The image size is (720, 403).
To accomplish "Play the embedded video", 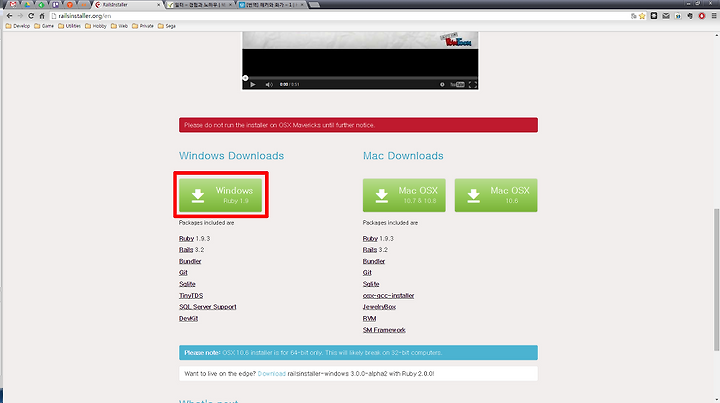I will [x=253, y=84].
